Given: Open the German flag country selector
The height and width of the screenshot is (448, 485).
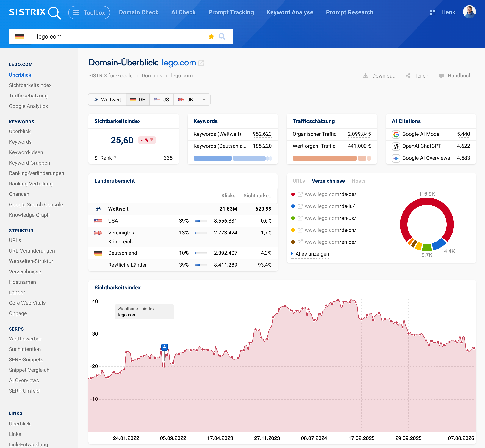Looking at the screenshot, I should click(x=20, y=37).
